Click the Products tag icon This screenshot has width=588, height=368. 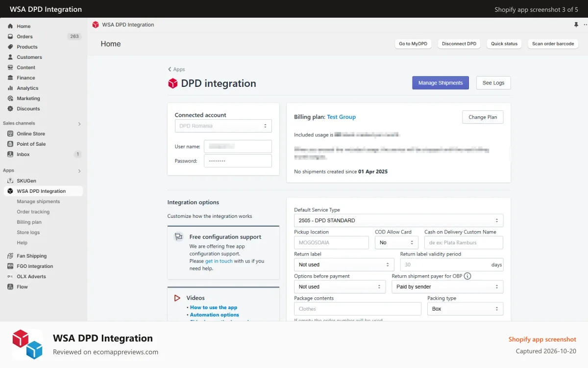click(10, 47)
